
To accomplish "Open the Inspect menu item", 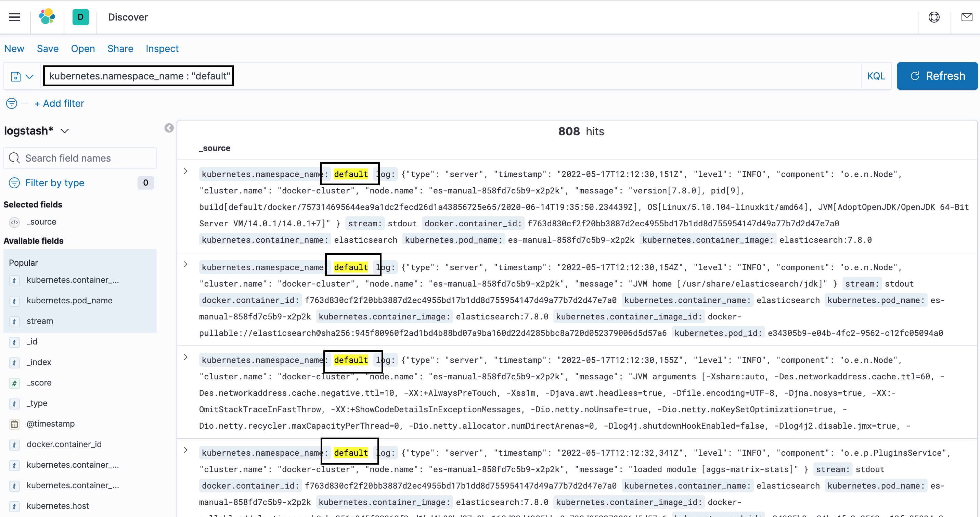I will 162,49.
